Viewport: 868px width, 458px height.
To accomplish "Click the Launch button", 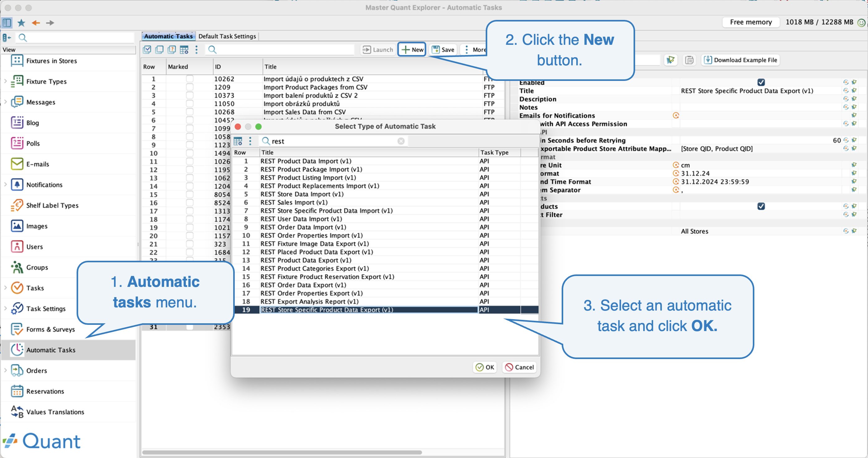I will (378, 50).
